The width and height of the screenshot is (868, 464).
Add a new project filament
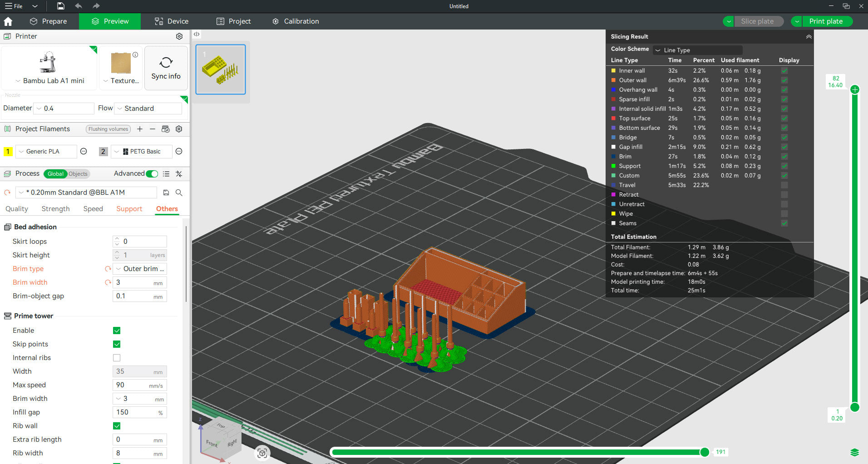click(140, 129)
